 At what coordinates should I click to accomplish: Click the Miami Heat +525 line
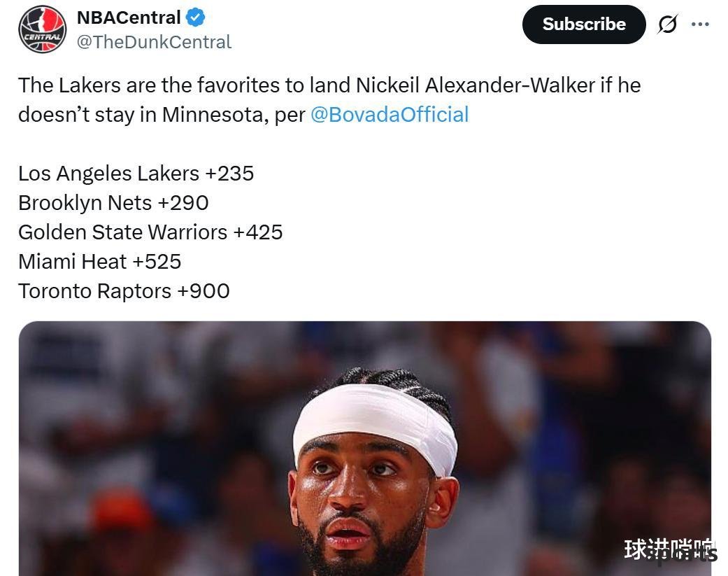[99, 262]
